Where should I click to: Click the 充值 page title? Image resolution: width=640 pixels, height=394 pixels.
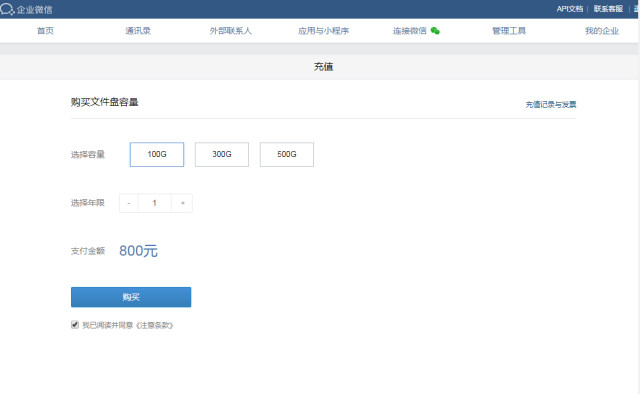323,67
